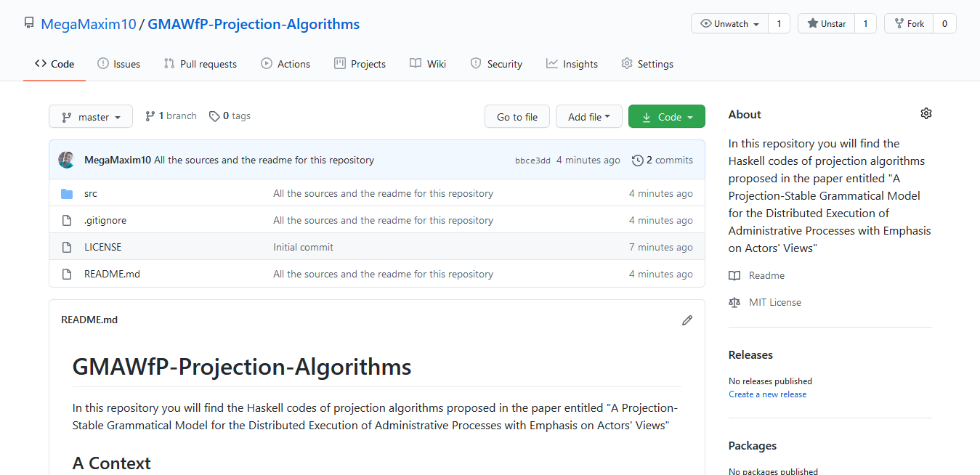This screenshot has width=980, height=475.
Task: Click the stargazers count next to Unstar
Action: click(865, 23)
